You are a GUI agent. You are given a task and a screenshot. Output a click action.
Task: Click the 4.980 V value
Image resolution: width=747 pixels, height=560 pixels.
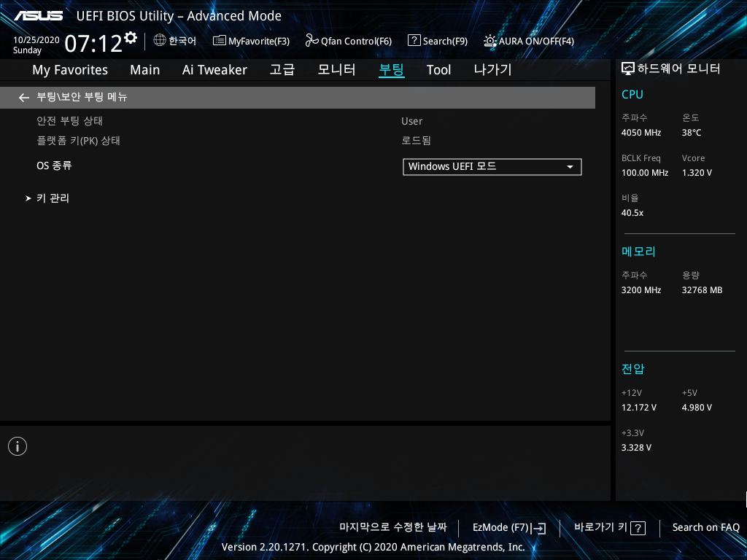pos(697,408)
